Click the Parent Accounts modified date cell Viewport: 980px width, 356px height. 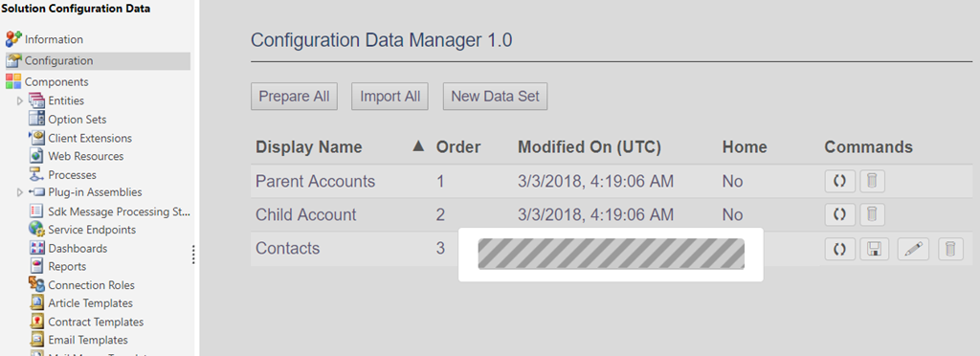pyautogui.click(x=595, y=182)
